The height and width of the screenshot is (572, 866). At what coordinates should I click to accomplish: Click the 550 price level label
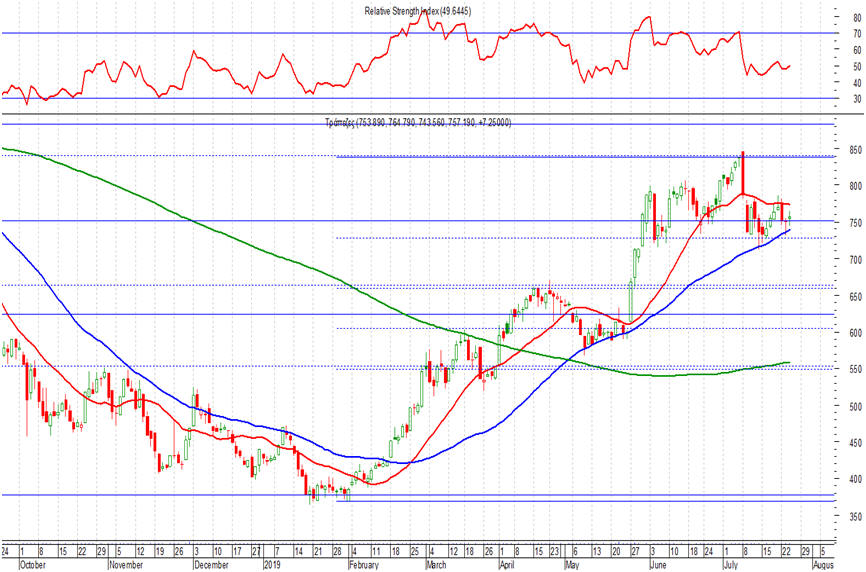click(856, 369)
